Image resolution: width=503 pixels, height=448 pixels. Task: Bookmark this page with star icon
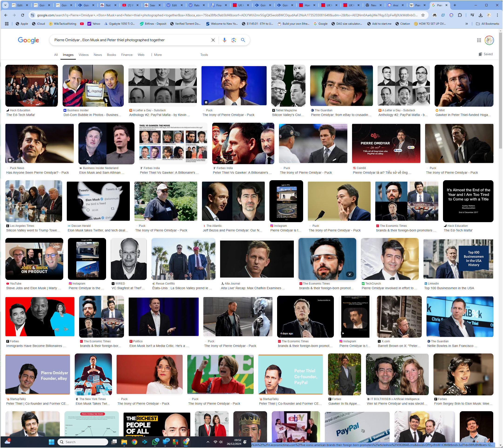point(423,15)
